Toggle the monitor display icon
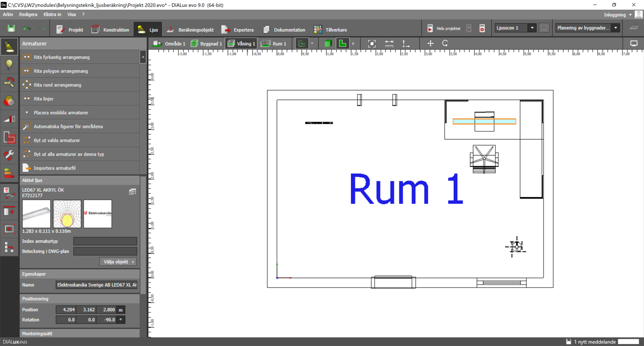The width and height of the screenshot is (644, 346). pos(634,43)
